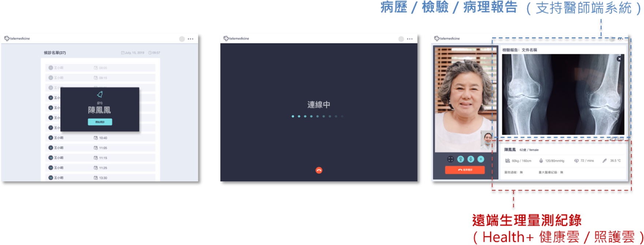The height and width of the screenshot is (245, 644).
Task: Open three-dot menu in waiting list window
Action: 191,39
